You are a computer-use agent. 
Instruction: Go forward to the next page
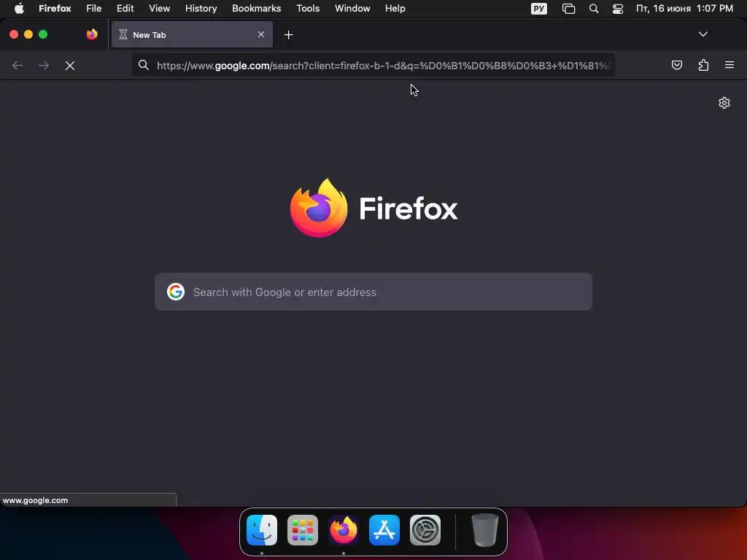[x=43, y=65]
